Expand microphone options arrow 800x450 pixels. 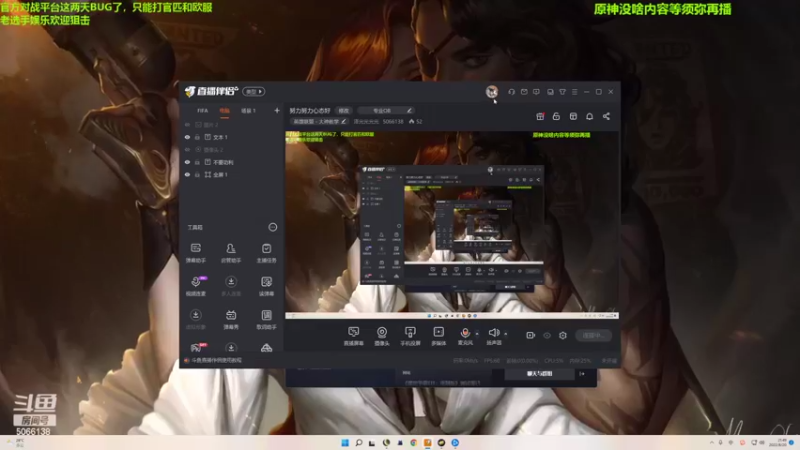click(477, 334)
